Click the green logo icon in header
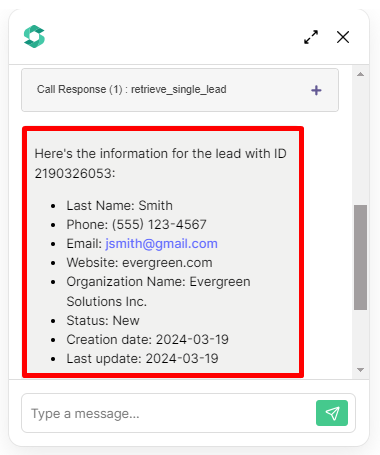The height and width of the screenshot is (455, 380). [34, 36]
